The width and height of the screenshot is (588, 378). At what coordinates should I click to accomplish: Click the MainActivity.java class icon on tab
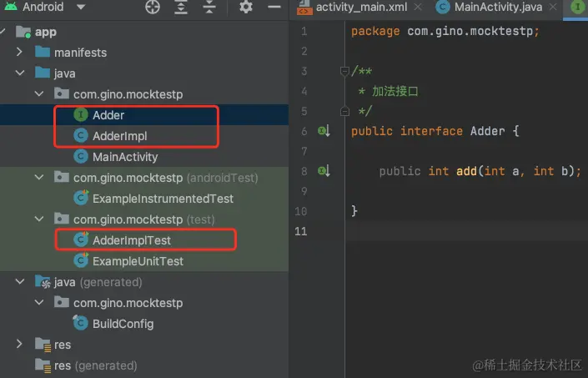pyautogui.click(x=443, y=8)
